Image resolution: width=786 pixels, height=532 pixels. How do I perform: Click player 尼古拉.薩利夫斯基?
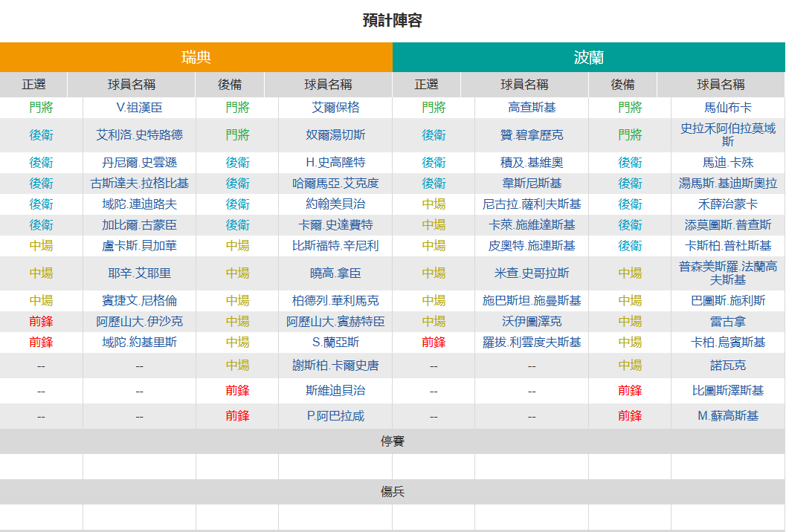pos(532,204)
